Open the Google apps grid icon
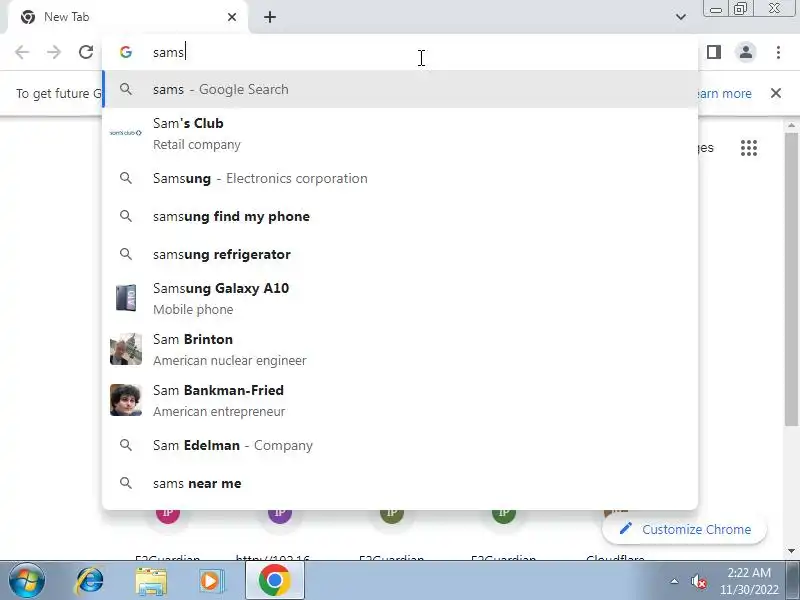The height and width of the screenshot is (600, 800). tap(748, 148)
